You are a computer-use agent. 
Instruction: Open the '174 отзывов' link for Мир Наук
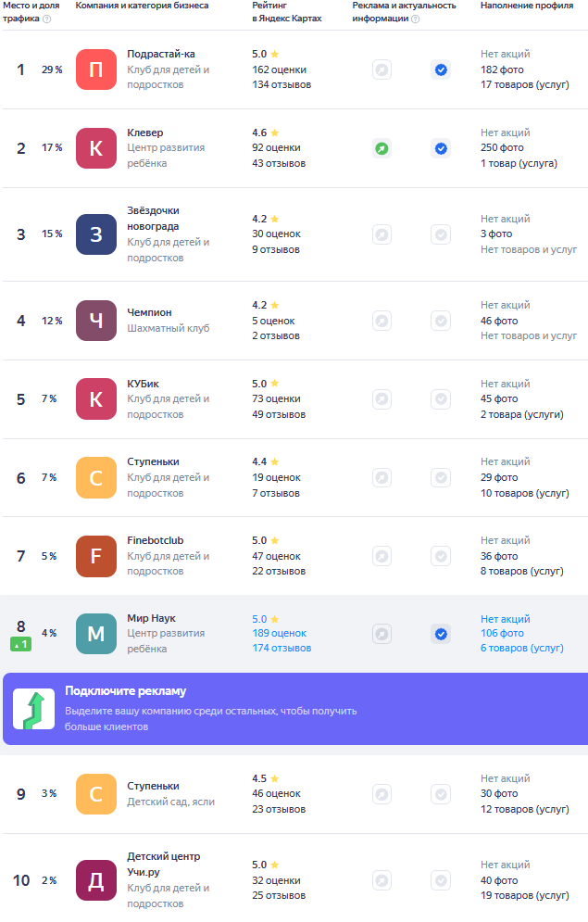(x=281, y=648)
